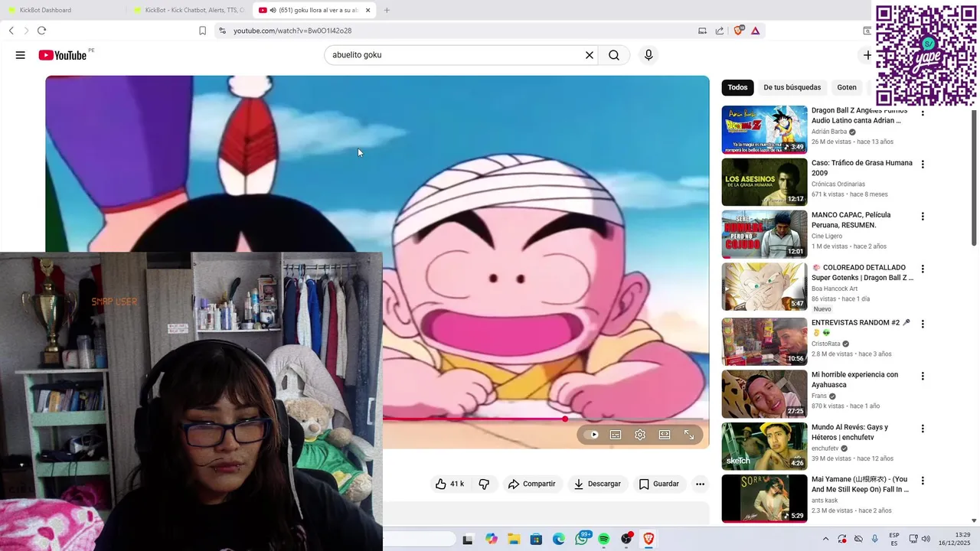Open Adrián Barba channel link

click(x=829, y=132)
